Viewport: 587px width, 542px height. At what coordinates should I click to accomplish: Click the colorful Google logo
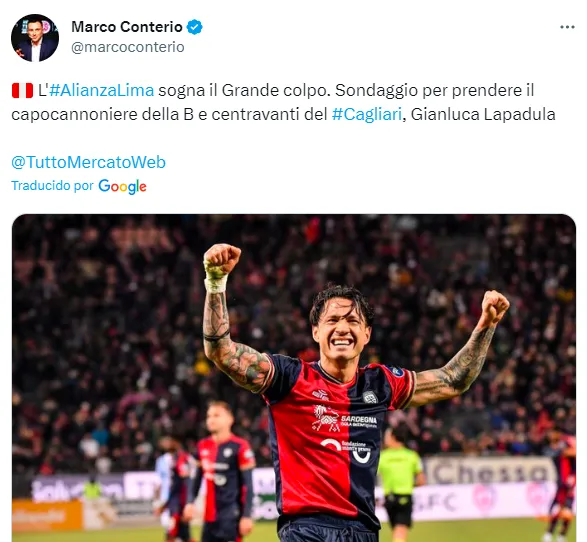point(122,186)
